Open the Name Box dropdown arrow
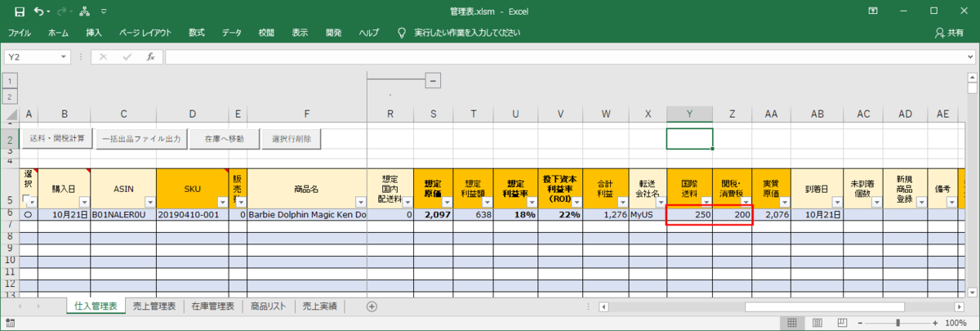The width and height of the screenshot is (980, 331). pyautogui.click(x=64, y=57)
